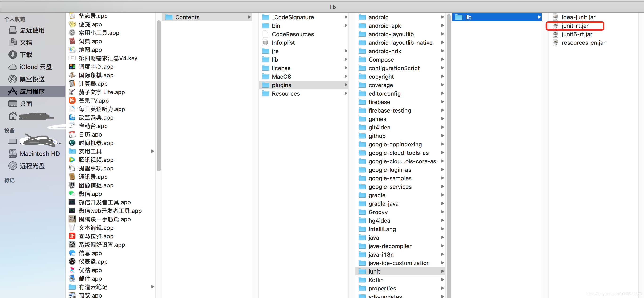The image size is (644, 298).
Task: Click the System Preferences app icon
Action: [72, 245]
